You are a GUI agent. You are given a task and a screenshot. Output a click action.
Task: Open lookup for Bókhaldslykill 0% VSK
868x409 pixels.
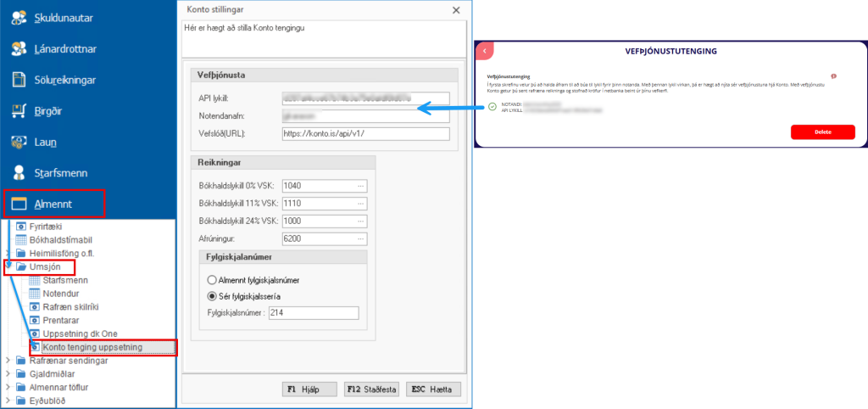(360, 186)
